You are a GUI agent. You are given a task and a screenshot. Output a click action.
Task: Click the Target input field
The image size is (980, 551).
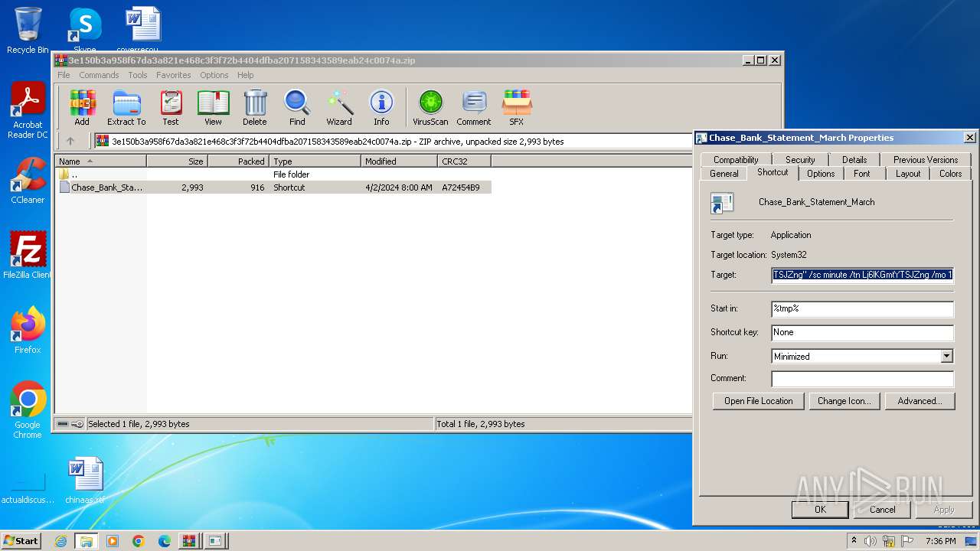click(863, 275)
